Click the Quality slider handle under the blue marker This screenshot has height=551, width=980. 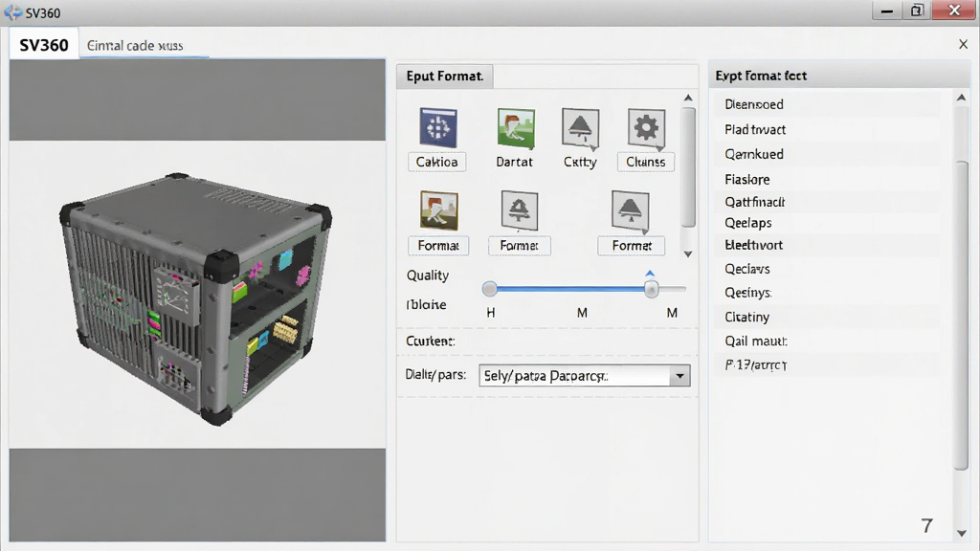click(x=651, y=289)
